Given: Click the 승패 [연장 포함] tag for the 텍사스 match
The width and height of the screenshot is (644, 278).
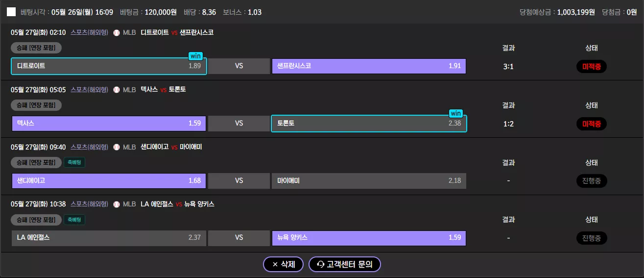Looking at the screenshot, I should click(x=36, y=105).
